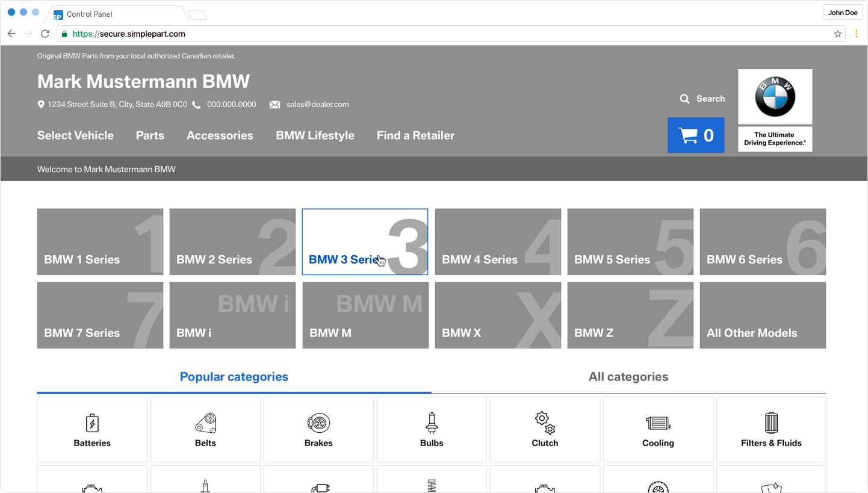Reload the page with refresh icon
868x493 pixels.
coord(45,34)
